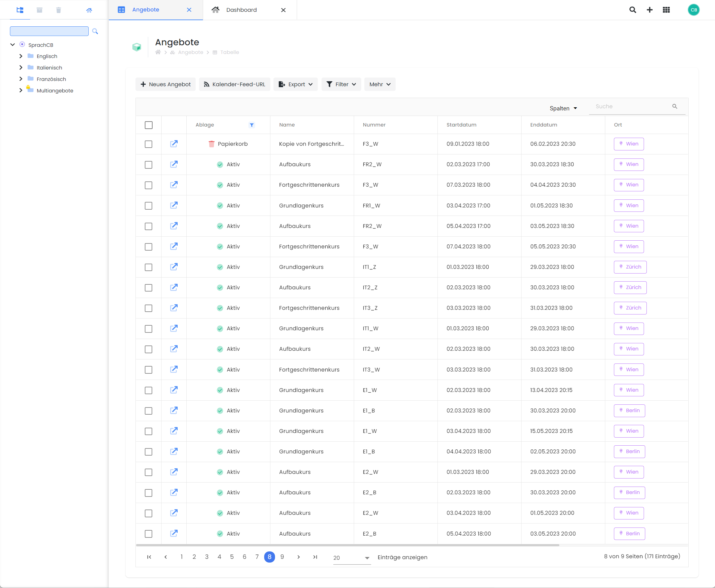Open the Spalten columns dropdown
This screenshot has width=715, height=588.
pos(563,108)
